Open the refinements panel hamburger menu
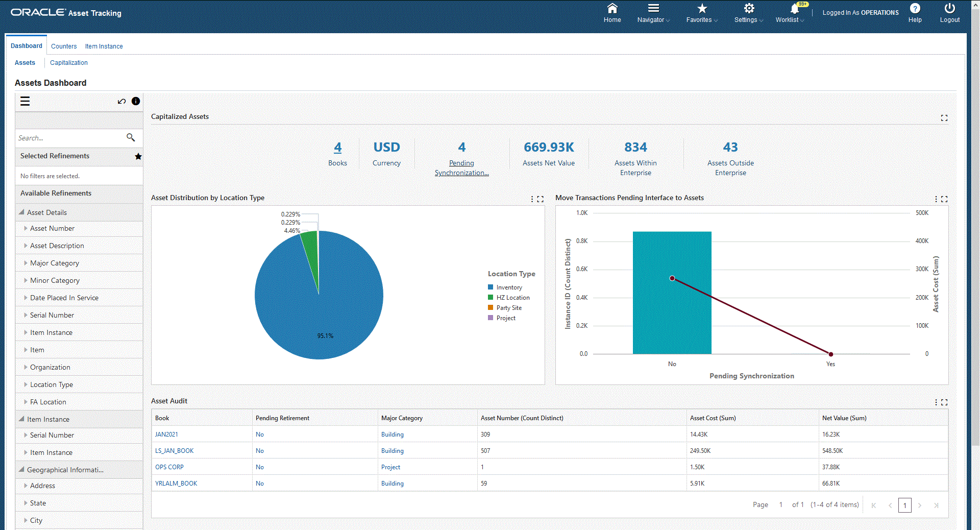The width and height of the screenshot is (980, 530). point(24,101)
